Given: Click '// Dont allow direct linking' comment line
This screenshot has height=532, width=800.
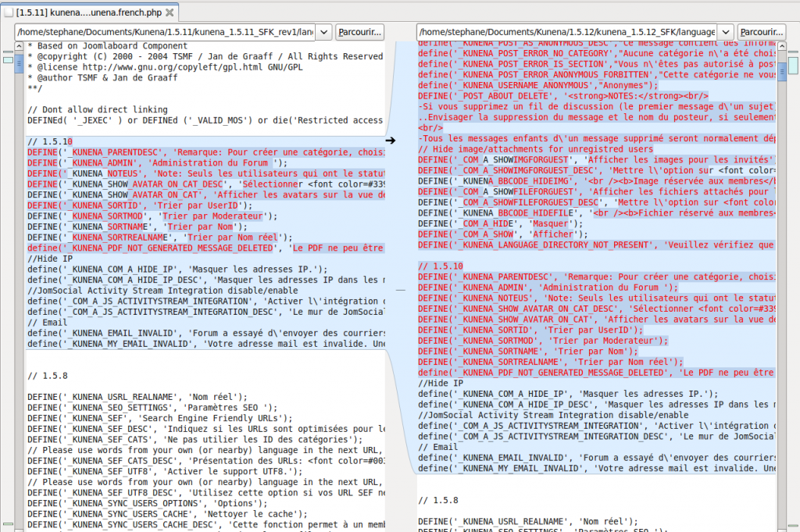Looking at the screenshot, I should pyautogui.click(x=98, y=109).
